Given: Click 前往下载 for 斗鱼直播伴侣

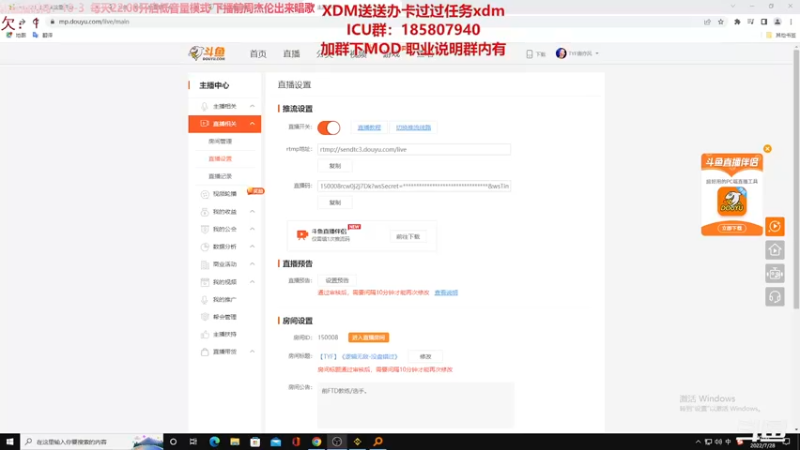Looking at the screenshot, I should 408,237.
